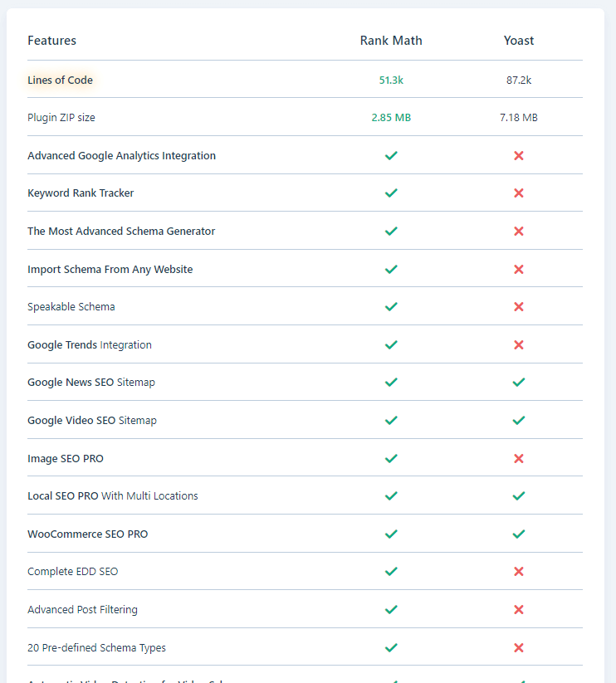The width and height of the screenshot is (616, 683).
Task: Click the Import Schema From Any Website feature
Action: point(110,270)
